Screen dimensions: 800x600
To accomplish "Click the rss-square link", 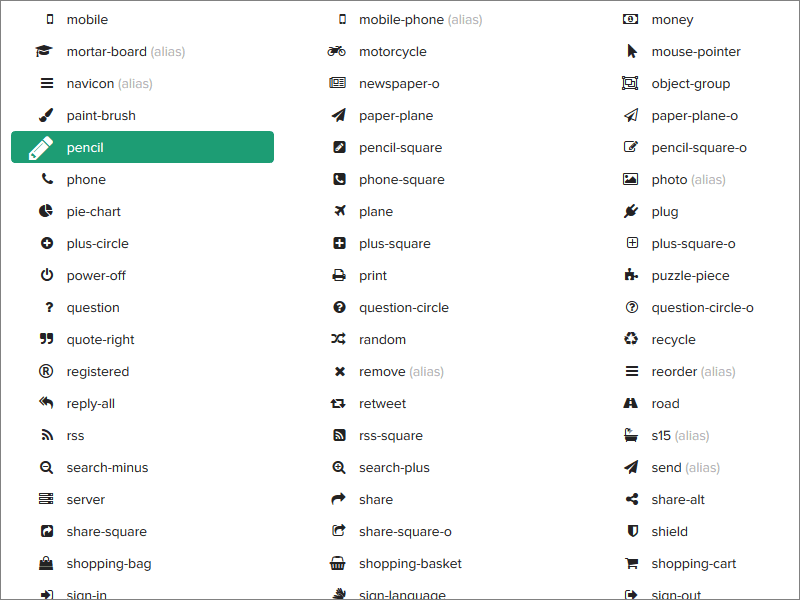I will (390, 436).
